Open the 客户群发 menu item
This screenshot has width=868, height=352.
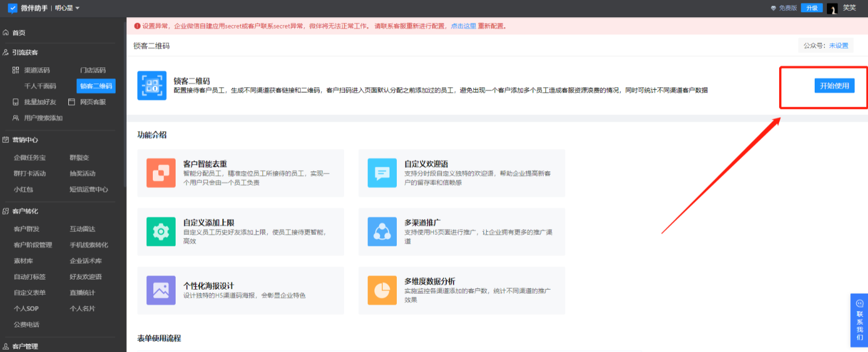click(x=27, y=229)
